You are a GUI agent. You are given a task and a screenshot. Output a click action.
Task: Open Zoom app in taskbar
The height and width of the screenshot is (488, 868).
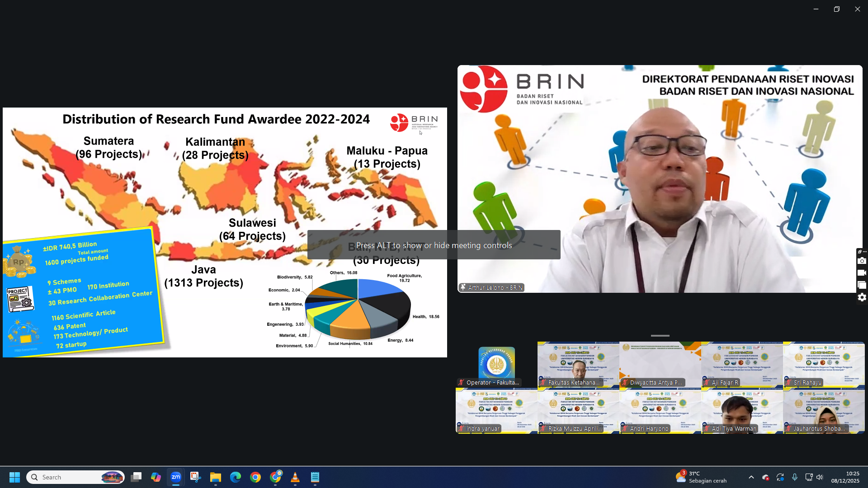tap(176, 477)
